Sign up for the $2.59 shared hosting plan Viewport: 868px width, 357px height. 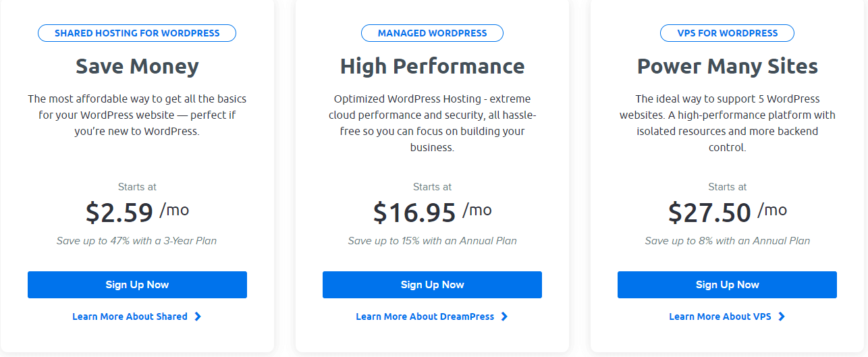click(137, 285)
